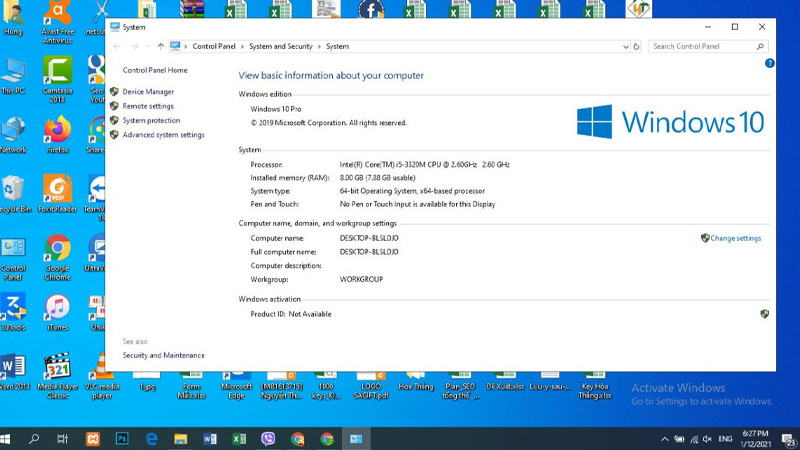Select Key Hòa Thắng.xlsx desktop file

pos(594,387)
